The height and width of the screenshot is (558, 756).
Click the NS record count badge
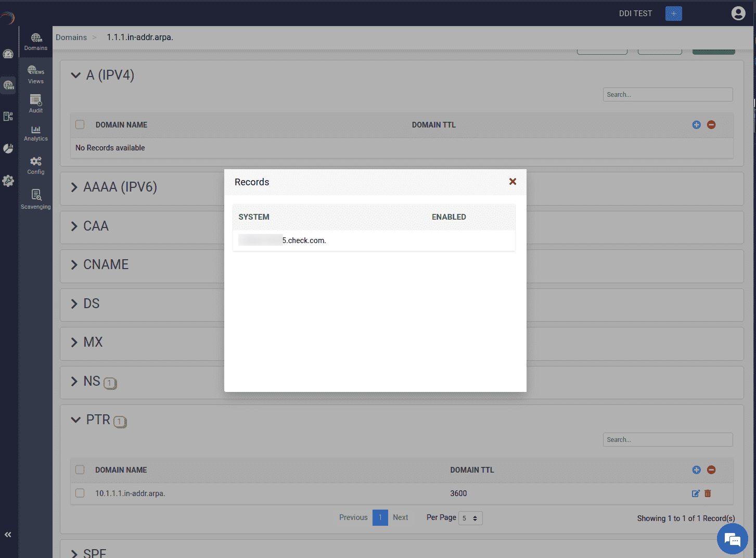(x=110, y=383)
